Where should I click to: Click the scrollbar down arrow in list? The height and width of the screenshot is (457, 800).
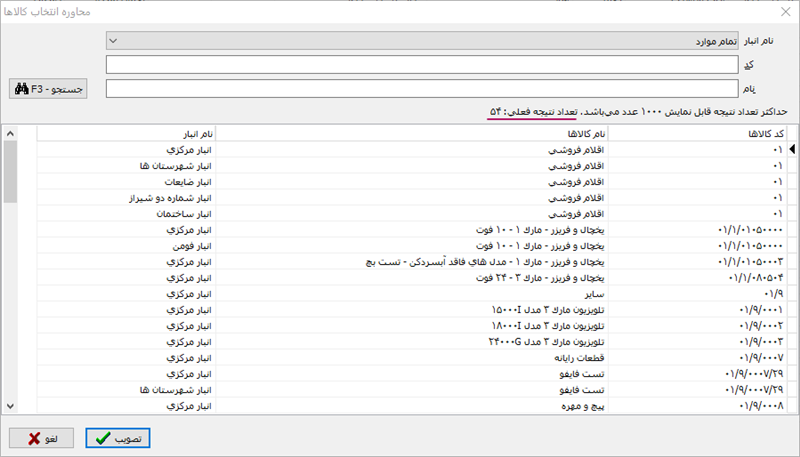pos(11,405)
